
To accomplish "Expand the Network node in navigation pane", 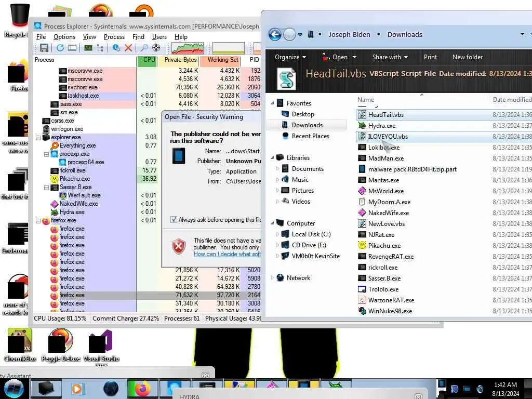I will point(272,278).
